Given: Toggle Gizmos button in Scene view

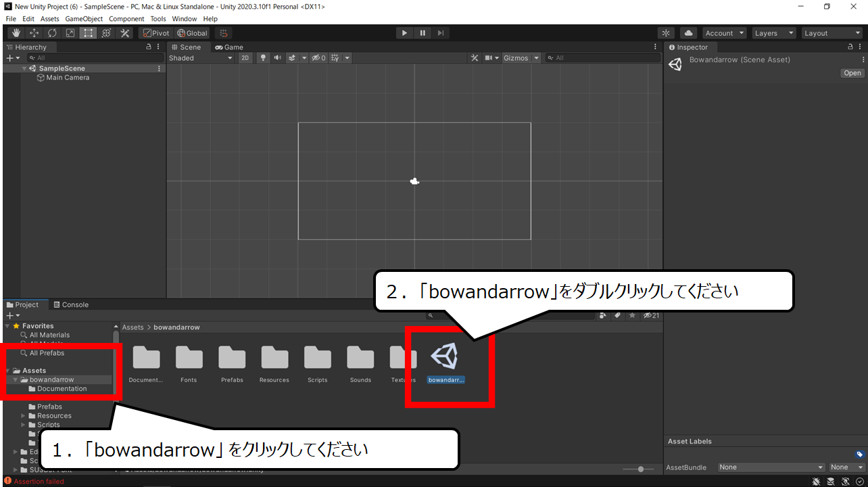Looking at the screenshot, I should (516, 58).
